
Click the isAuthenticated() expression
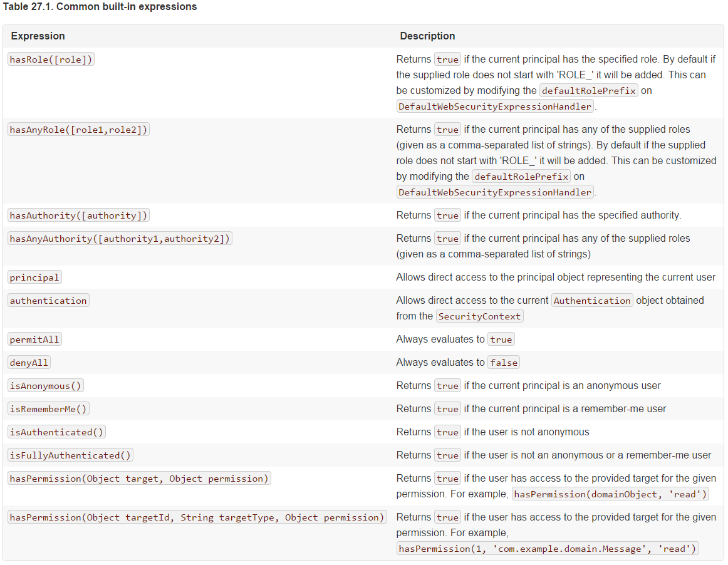click(x=56, y=432)
